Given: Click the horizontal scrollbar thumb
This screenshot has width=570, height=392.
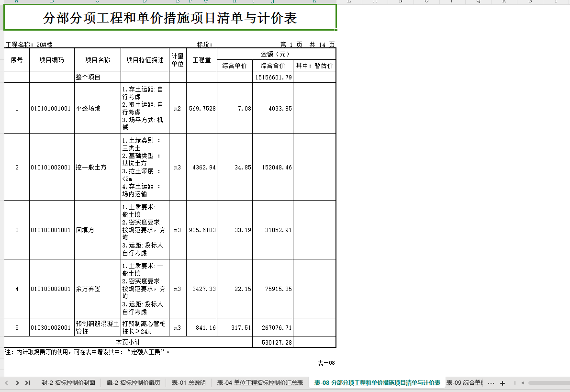Looking at the screenshot, I should pyautogui.click(x=549, y=383).
